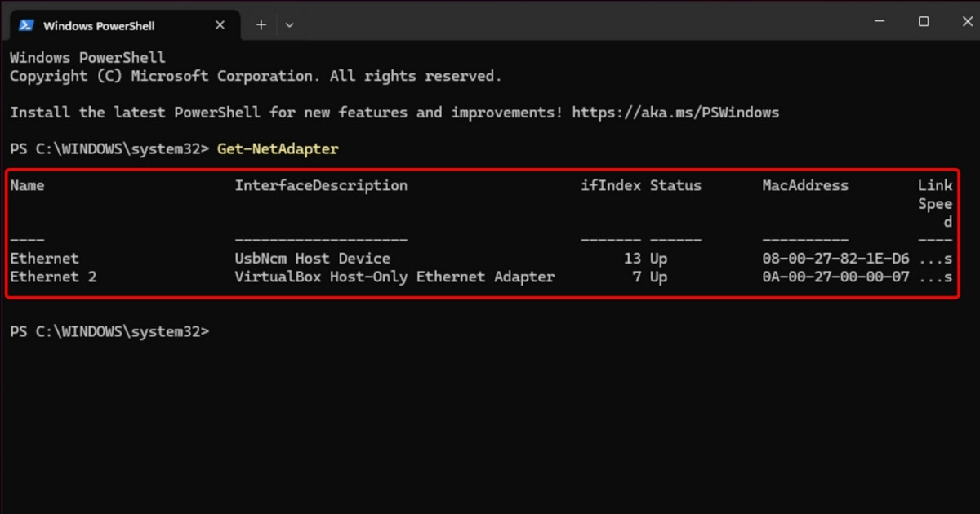Click the UsbNcm Host Device description
980x514 pixels.
[312, 259]
